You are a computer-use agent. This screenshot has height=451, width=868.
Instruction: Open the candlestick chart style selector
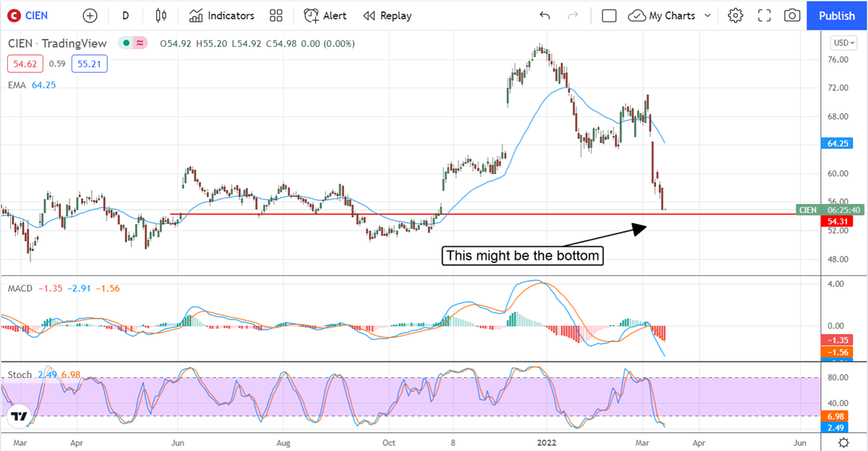161,15
